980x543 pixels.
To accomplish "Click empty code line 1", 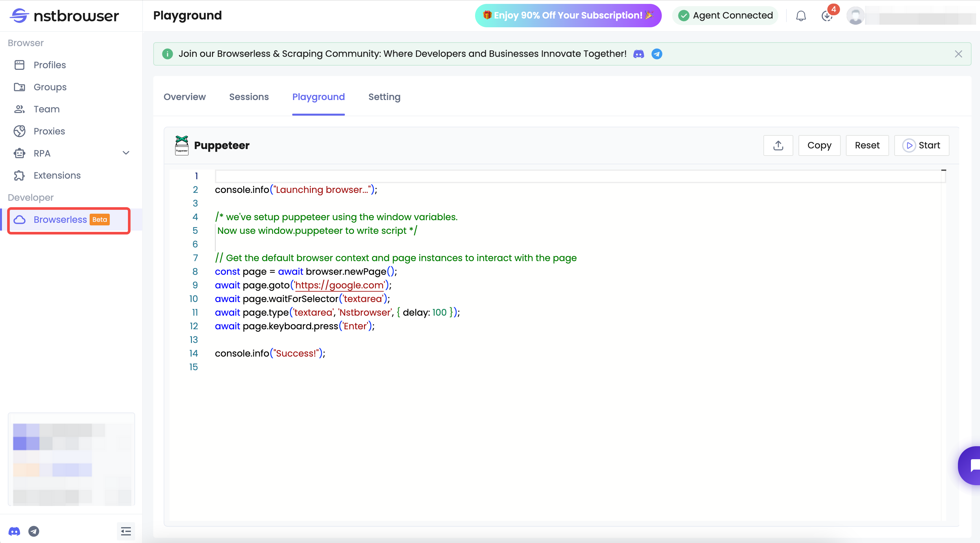I will pyautogui.click(x=580, y=176).
